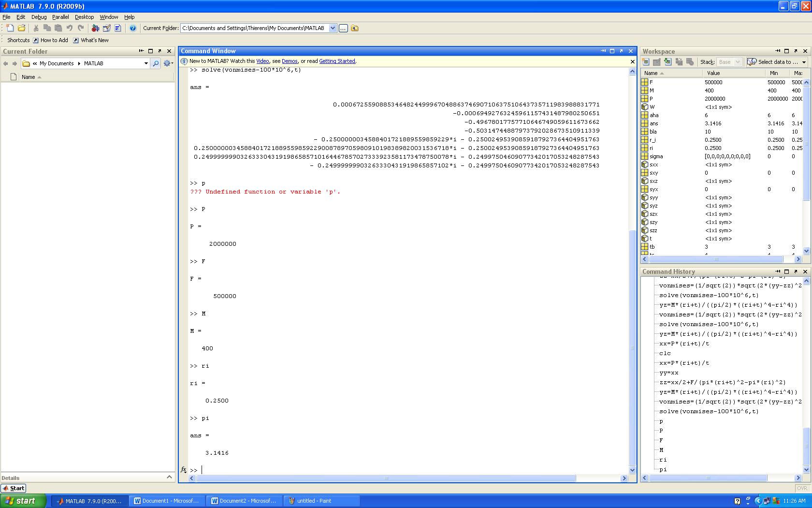Open the Stack Base dropdown
812x508 pixels.
coord(729,62)
